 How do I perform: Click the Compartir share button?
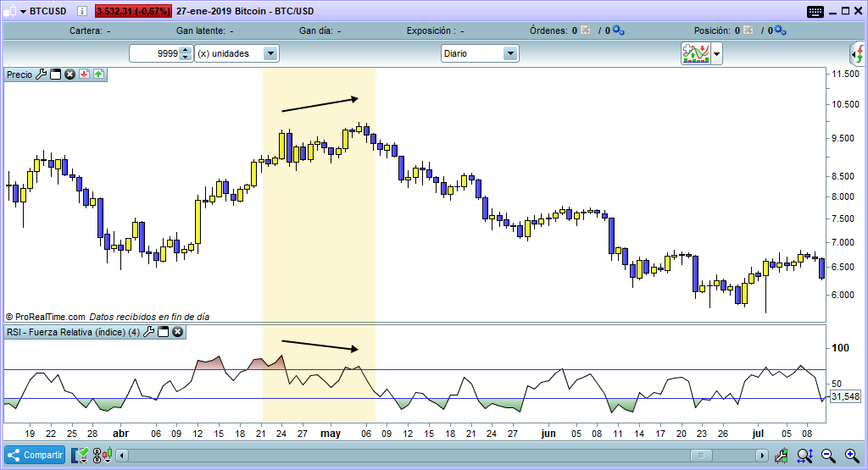[x=36, y=456]
